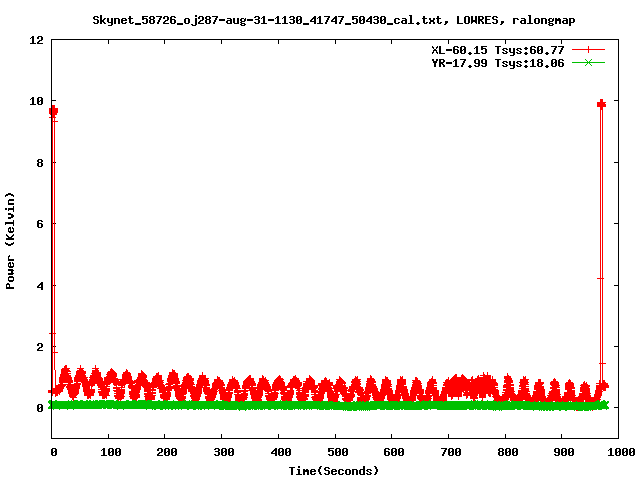This screenshot has height=480, width=640.
Task: Click the red spike peak near time 0
Action: tap(53, 111)
